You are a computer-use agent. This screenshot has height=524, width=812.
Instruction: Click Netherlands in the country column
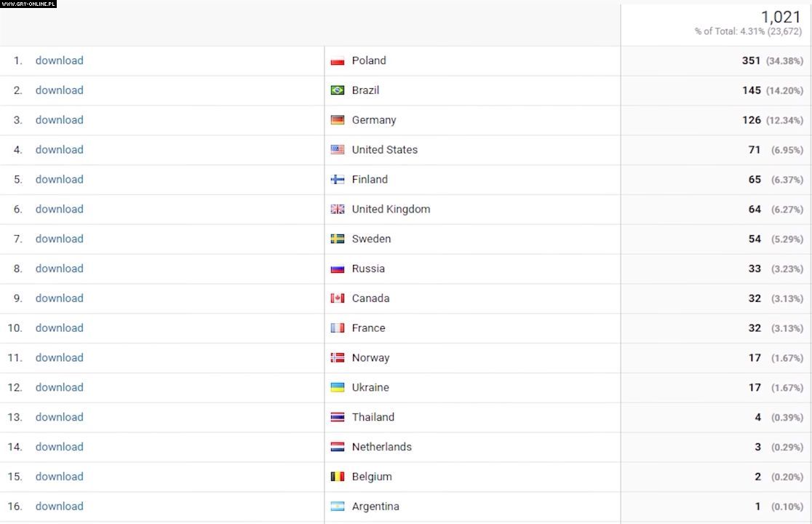[x=381, y=447]
